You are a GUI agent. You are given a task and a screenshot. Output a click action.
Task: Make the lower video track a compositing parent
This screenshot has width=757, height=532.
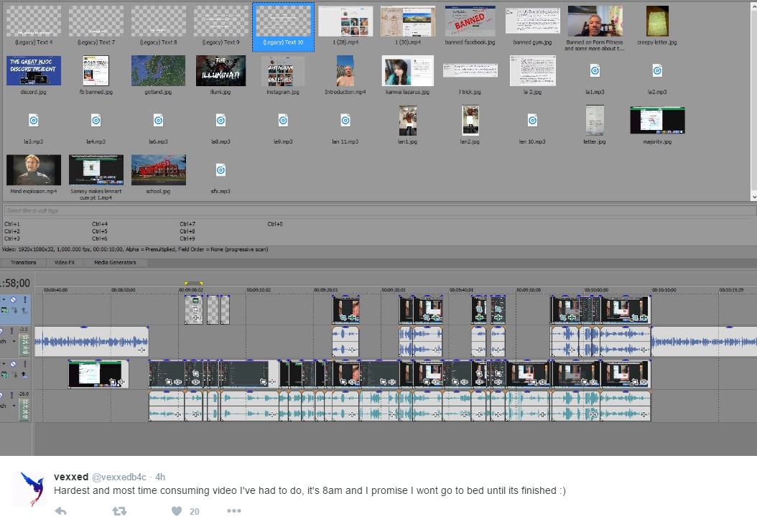click(24, 375)
